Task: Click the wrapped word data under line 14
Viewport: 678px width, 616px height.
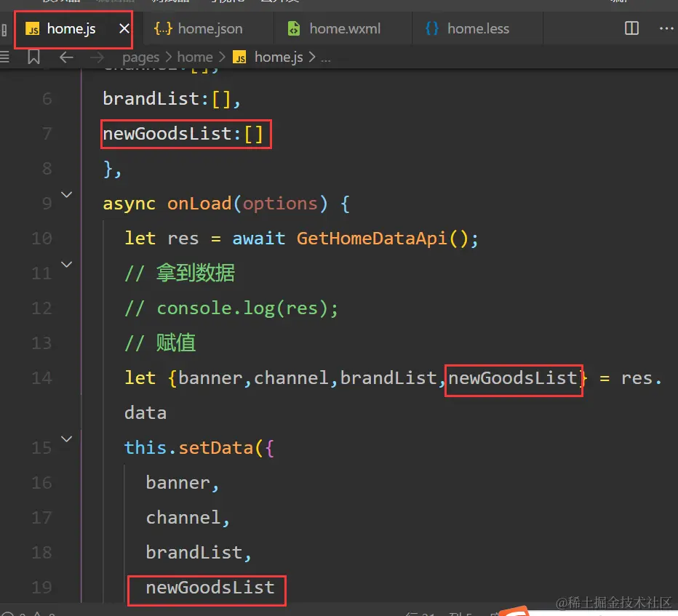Action: point(145,413)
